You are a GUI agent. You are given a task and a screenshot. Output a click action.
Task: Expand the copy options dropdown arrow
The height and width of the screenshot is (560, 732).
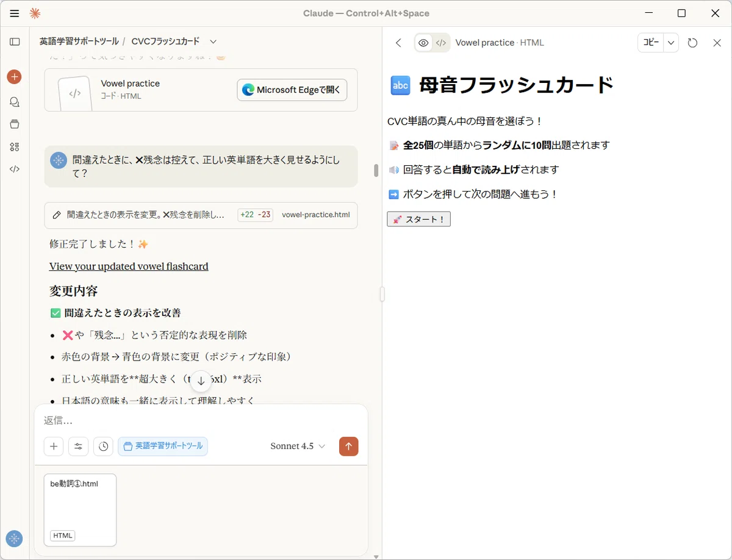[x=671, y=43]
